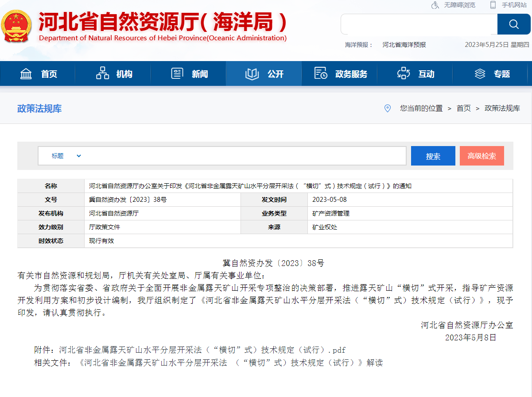
Task: Open the 河北省海洋预报 forecast link
Action: point(404,45)
